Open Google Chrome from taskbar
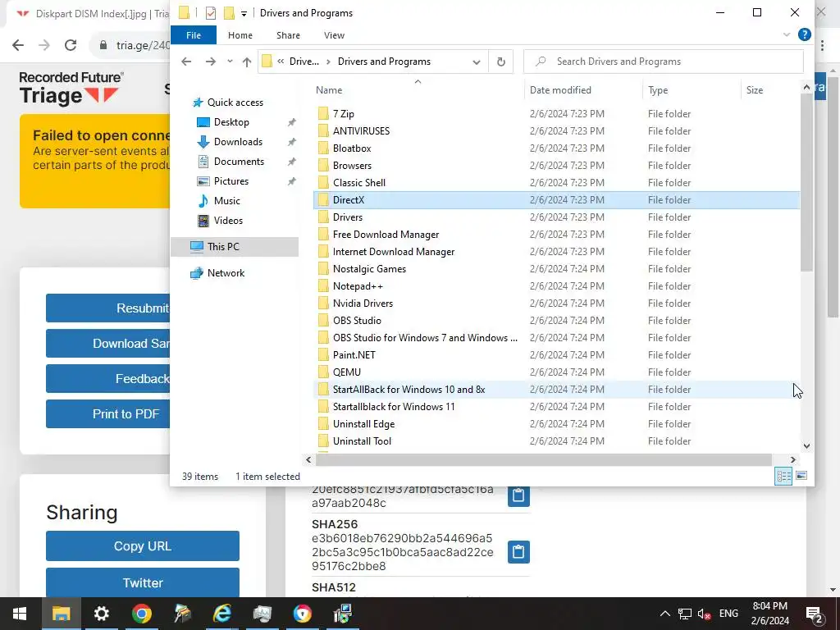Viewport: 840px width, 630px height. (x=141, y=614)
